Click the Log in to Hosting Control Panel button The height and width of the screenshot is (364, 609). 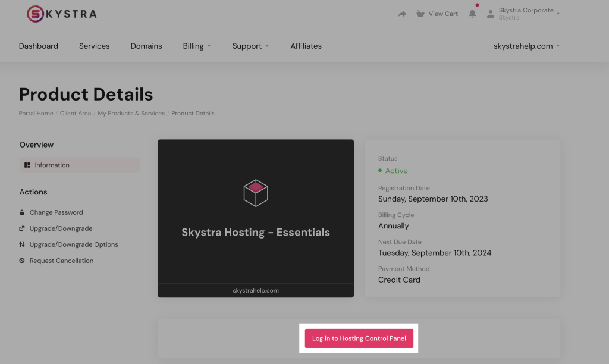pyautogui.click(x=359, y=338)
